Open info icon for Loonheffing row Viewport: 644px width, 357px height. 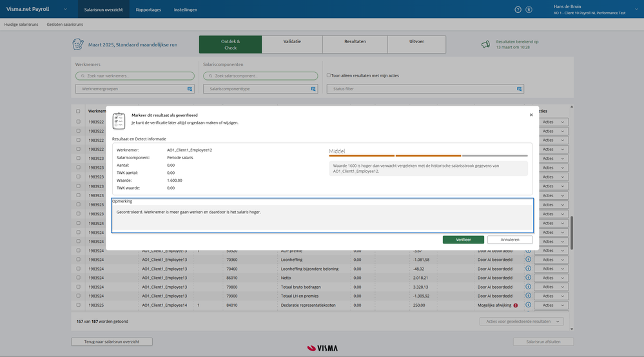point(528,259)
